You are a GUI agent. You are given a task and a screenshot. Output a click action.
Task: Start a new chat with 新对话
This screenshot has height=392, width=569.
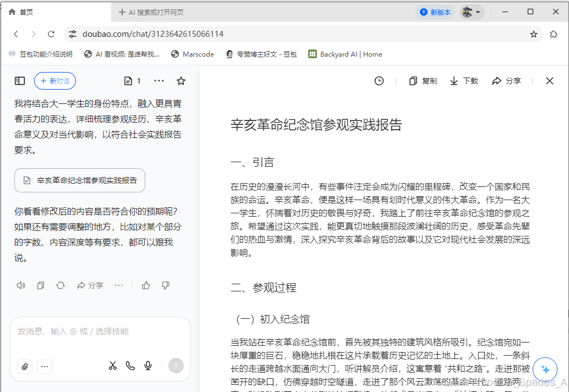click(x=55, y=81)
